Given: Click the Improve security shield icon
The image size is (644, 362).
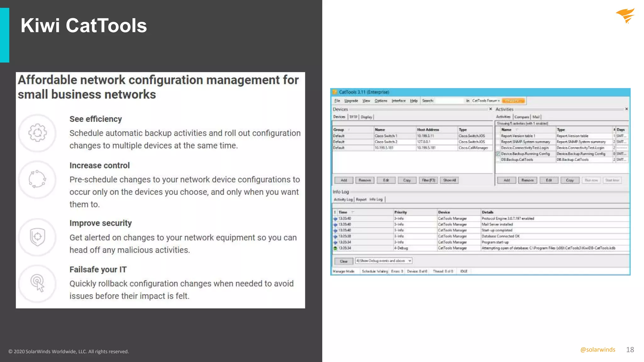Looking at the screenshot, I should 37,237.
